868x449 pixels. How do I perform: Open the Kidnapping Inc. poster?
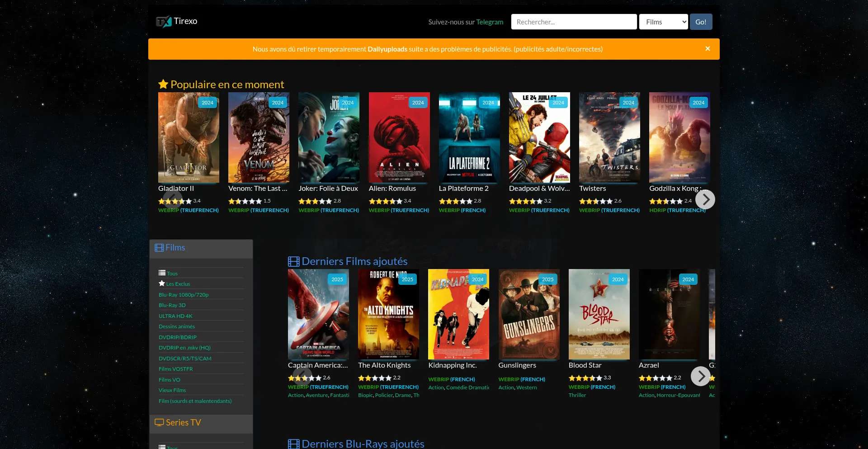tap(458, 314)
